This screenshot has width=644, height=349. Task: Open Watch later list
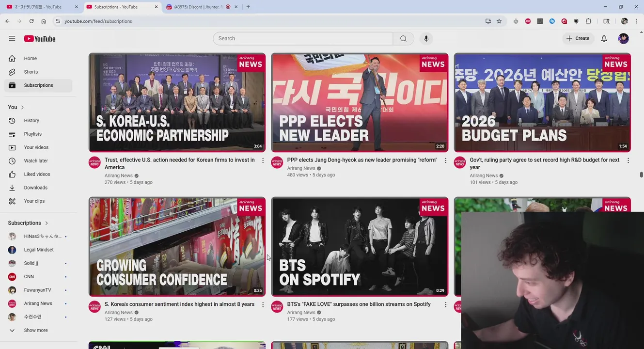coord(38,160)
